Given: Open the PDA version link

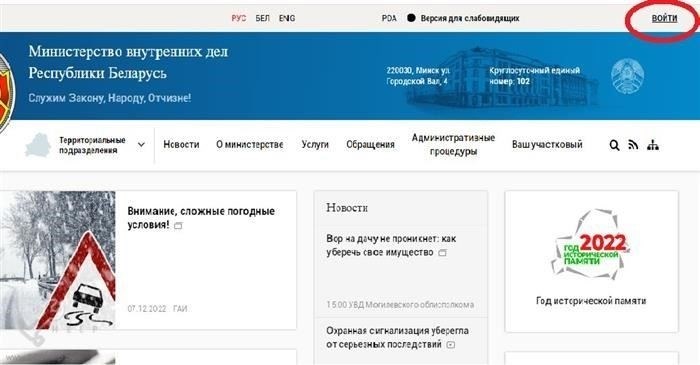Looking at the screenshot, I should click(389, 18).
